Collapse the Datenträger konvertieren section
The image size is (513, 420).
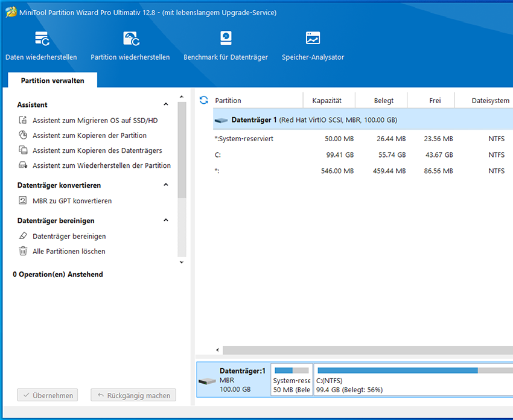pyautogui.click(x=166, y=185)
